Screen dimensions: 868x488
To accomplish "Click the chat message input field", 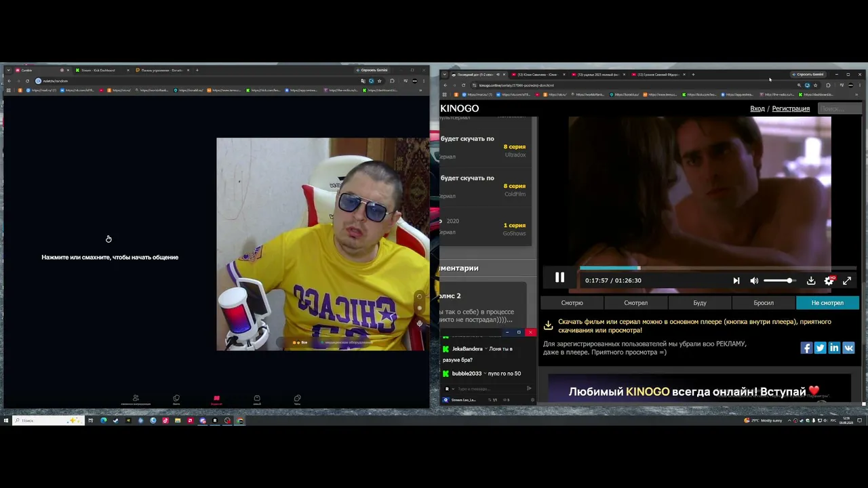I will pos(490,389).
